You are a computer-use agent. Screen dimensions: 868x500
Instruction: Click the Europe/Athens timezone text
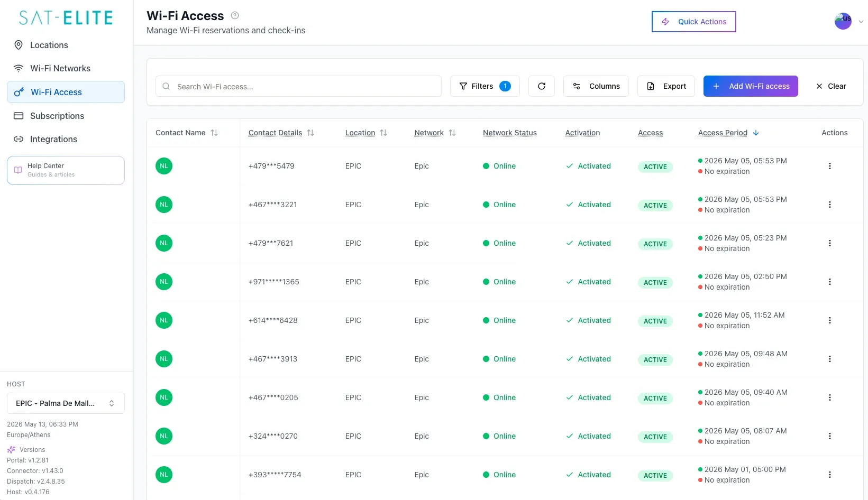(x=29, y=435)
